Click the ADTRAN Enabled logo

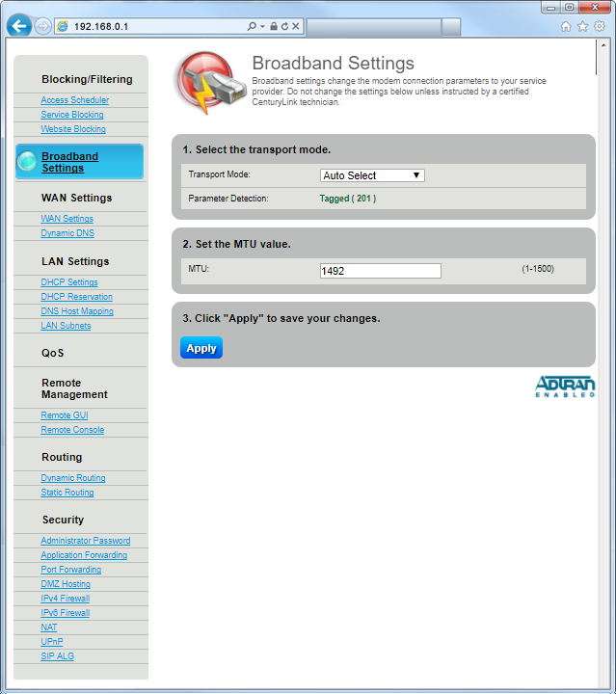tap(565, 387)
